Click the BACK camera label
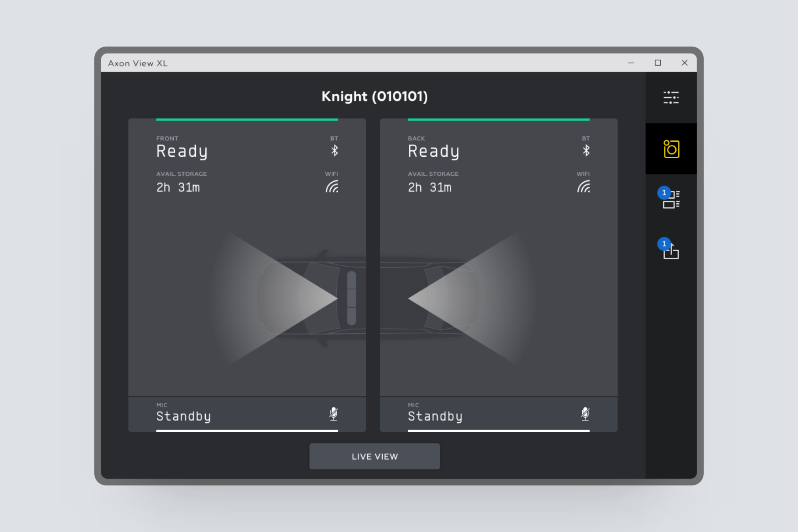 coord(416,138)
